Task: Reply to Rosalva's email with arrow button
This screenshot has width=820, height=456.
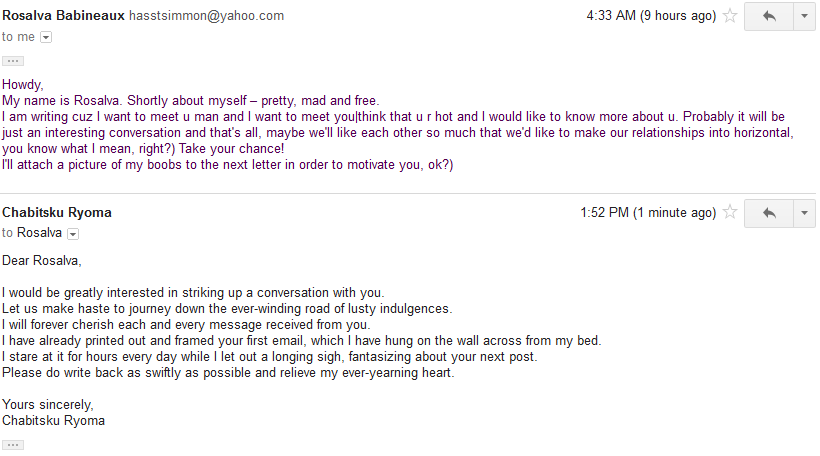Action: tap(769, 16)
